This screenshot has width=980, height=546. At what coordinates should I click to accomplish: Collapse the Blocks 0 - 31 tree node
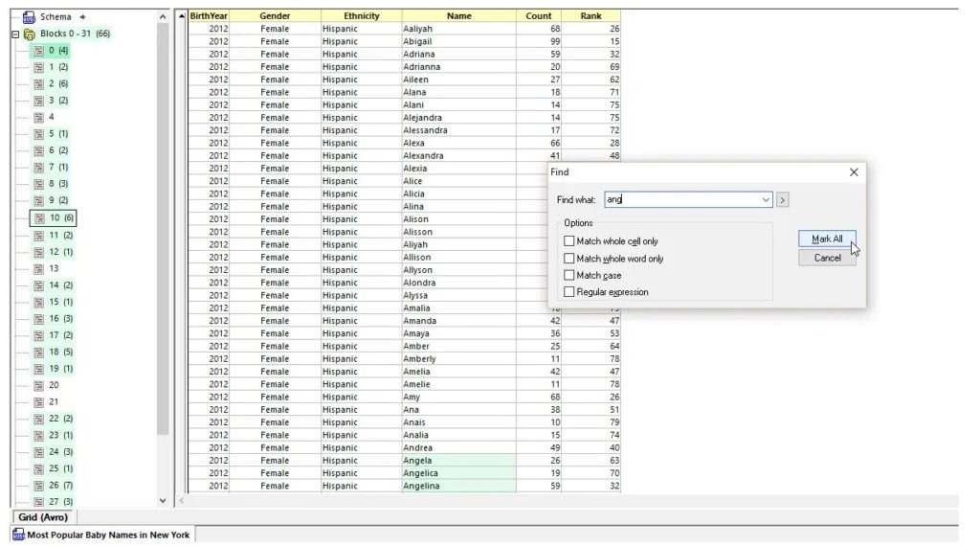pyautogui.click(x=15, y=34)
